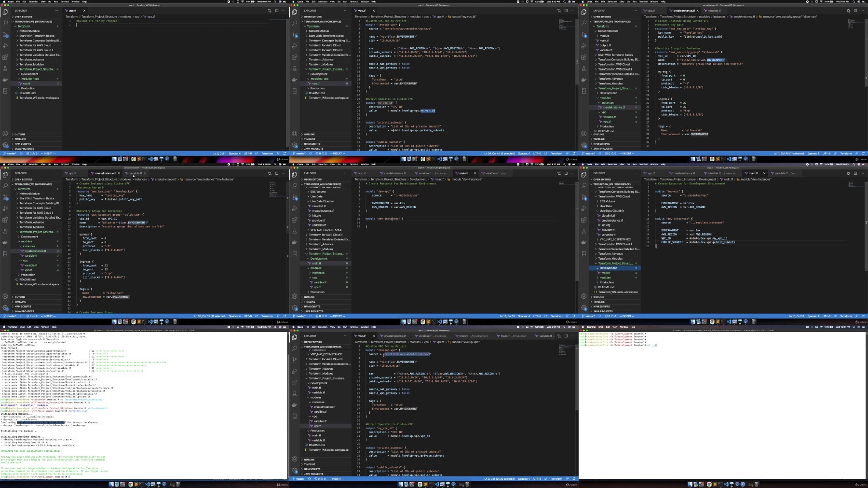Open output.tf in the Explorer tree
Image resolution: width=868 pixels, height=488 pixels.
pos(605,45)
